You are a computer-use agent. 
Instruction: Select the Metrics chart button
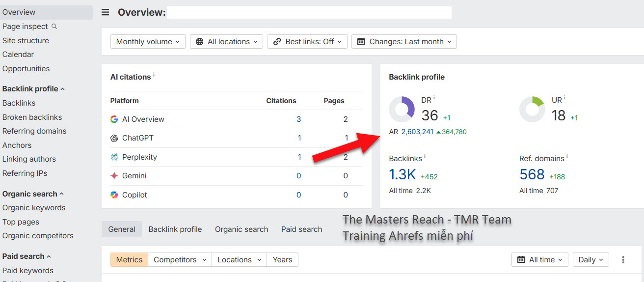[x=129, y=260]
